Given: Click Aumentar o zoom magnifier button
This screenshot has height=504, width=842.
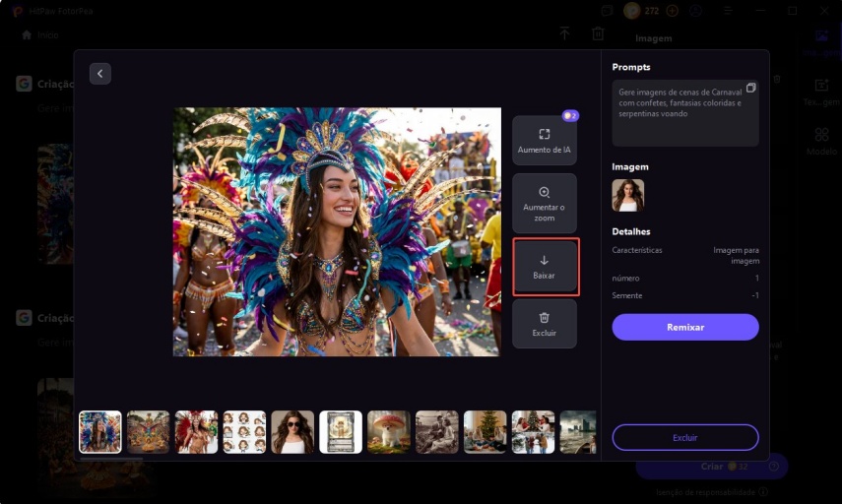Looking at the screenshot, I should click(x=544, y=204).
